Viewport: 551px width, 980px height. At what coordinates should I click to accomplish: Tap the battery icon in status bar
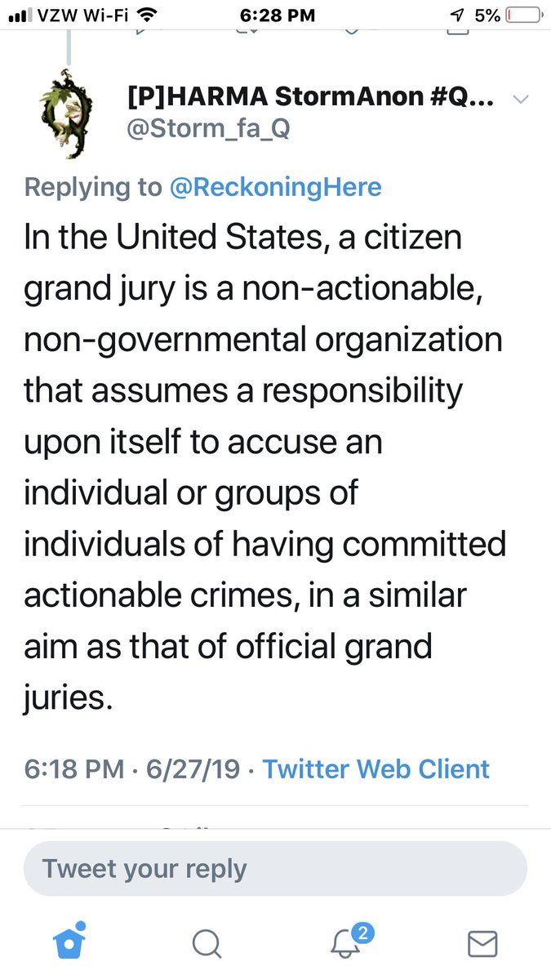click(x=523, y=16)
